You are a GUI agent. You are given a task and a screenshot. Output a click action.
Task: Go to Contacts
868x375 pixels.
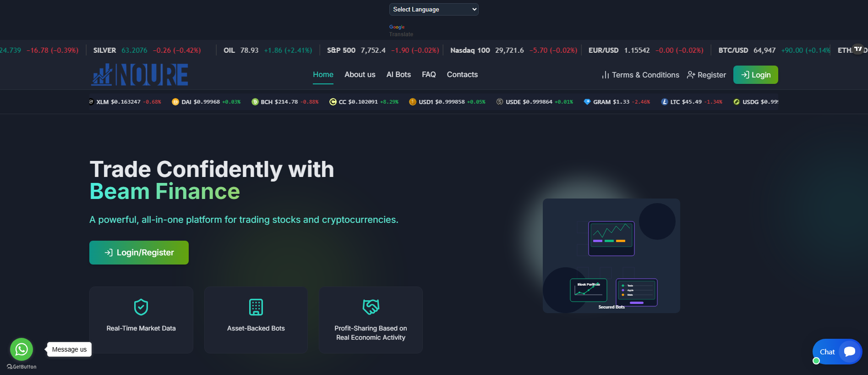462,74
